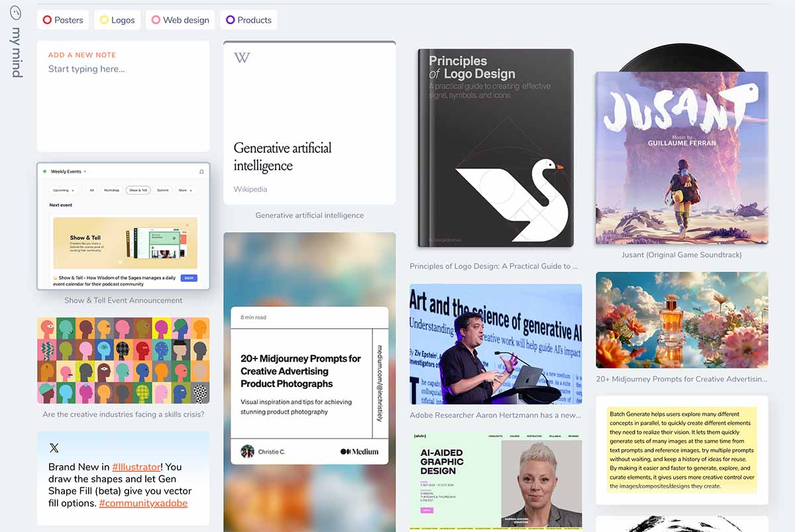Click the 'Show & Tell Event Announcement' caption

(123, 300)
